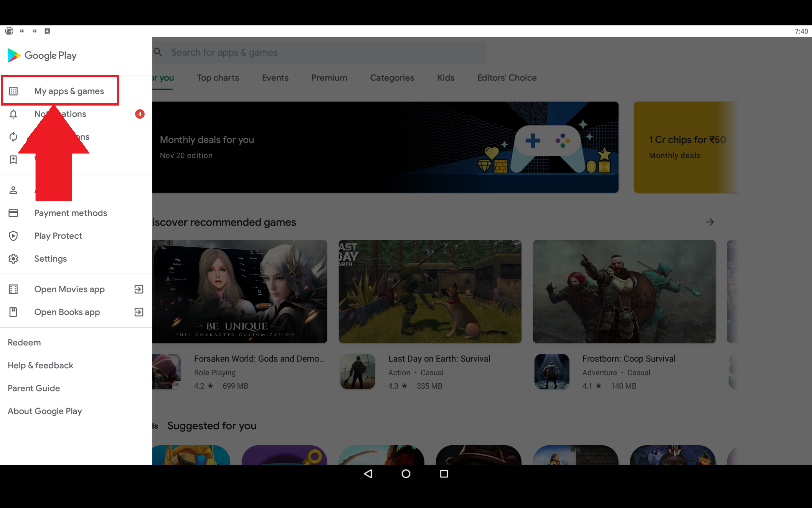Select the Last Day on Earth: Survival title
The height and width of the screenshot is (508, 812).
439,358
